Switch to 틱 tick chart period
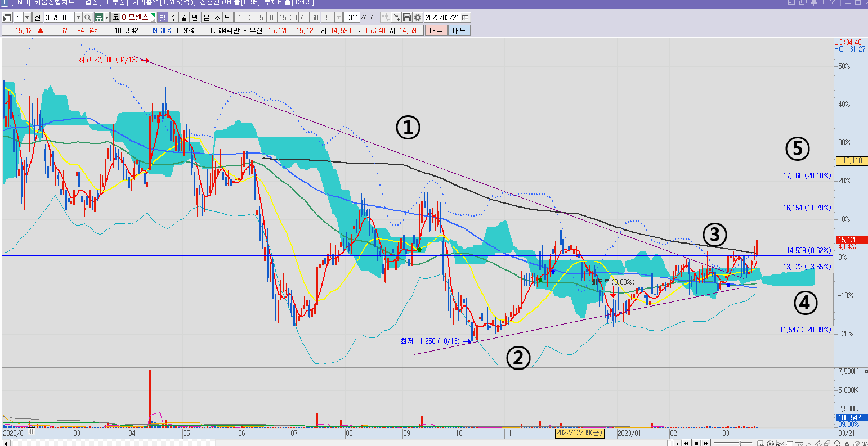Image resolution: width=868 pixels, height=446 pixels. coord(228,17)
